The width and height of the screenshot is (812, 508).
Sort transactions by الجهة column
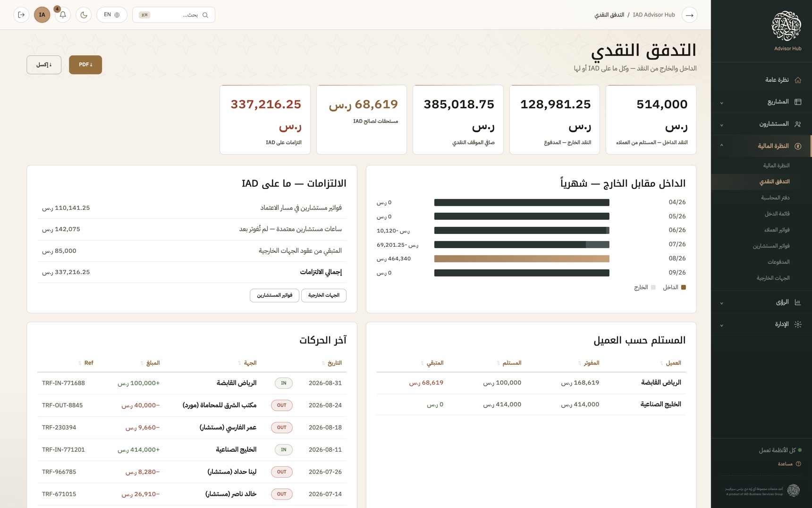coord(247,363)
